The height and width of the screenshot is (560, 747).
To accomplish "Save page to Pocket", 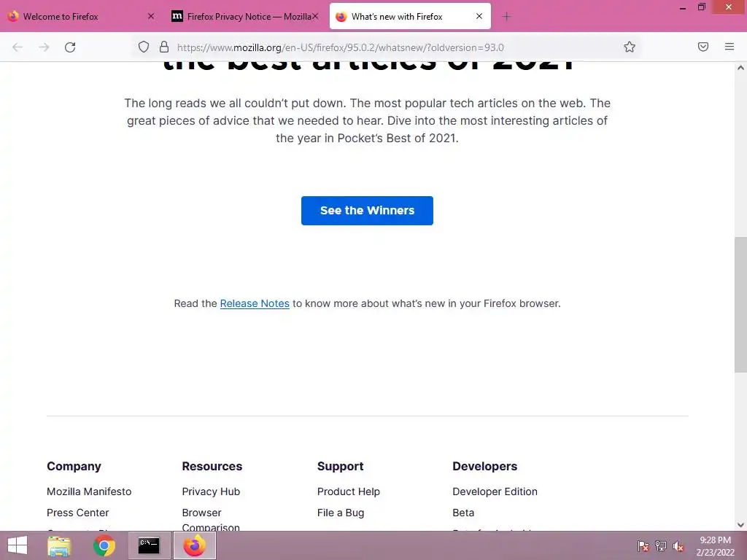I will click(x=703, y=47).
